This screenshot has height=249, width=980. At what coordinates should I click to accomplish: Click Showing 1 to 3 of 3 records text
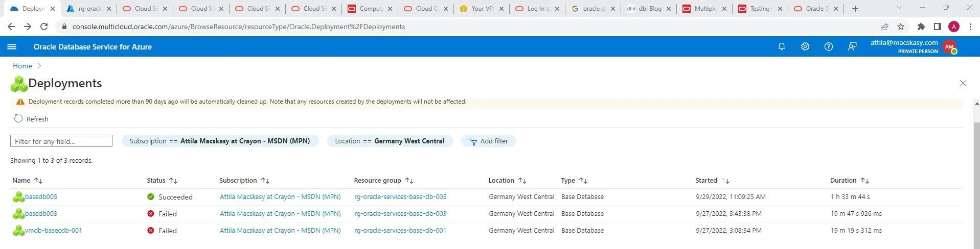pyautogui.click(x=52, y=160)
